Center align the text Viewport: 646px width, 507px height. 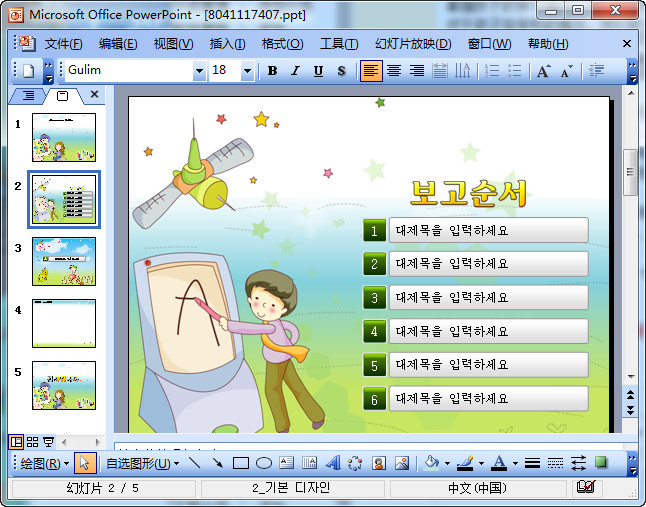(394, 71)
